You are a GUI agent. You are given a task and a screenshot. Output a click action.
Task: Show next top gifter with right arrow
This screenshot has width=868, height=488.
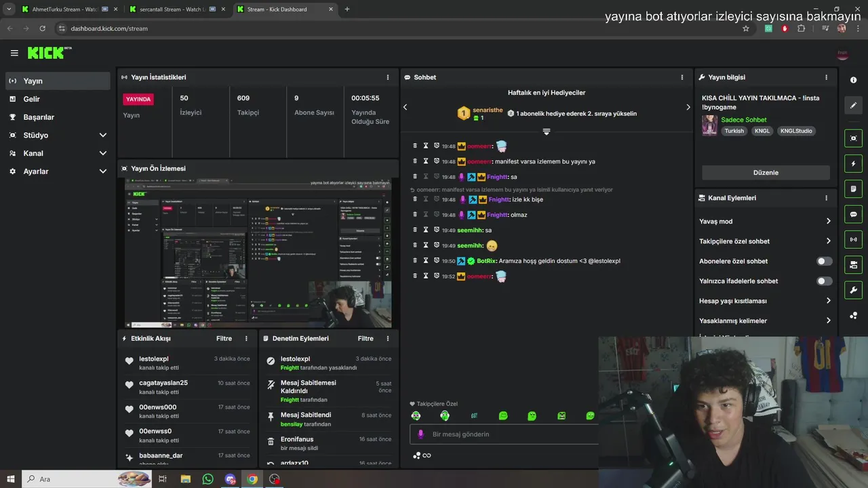tap(688, 107)
